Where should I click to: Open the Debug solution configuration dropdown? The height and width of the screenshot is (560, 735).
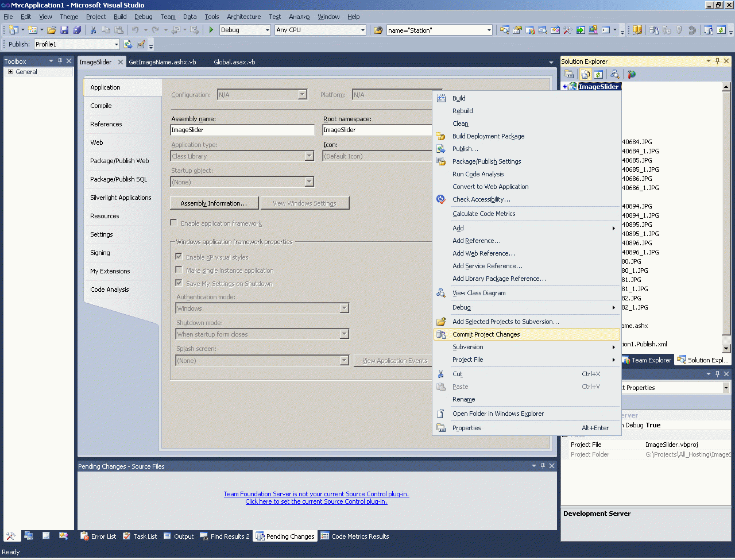[x=245, y=30]
